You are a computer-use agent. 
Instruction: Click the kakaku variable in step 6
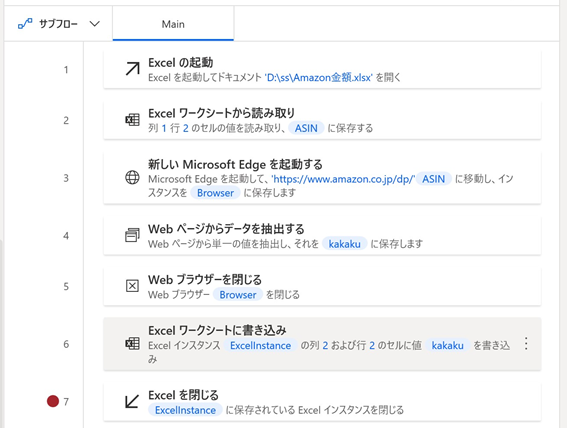point(447,346)
